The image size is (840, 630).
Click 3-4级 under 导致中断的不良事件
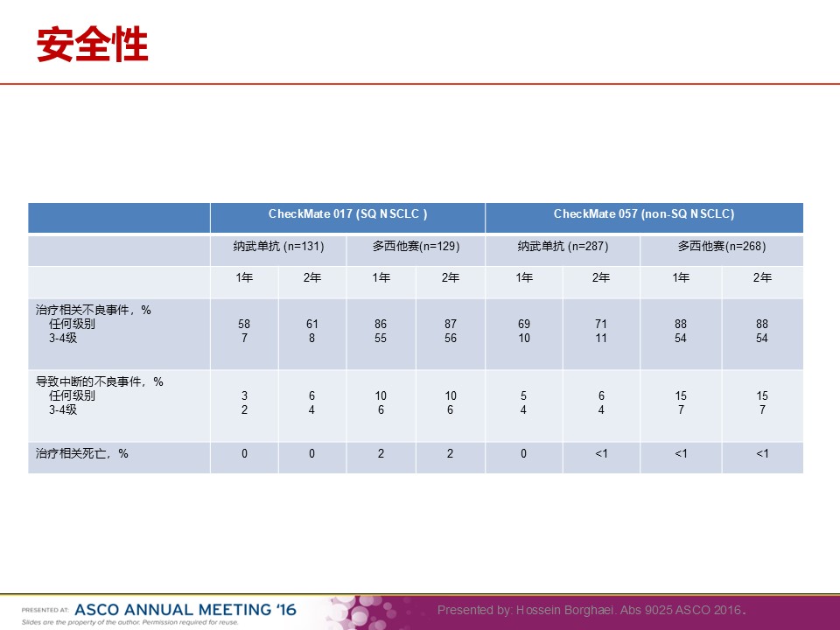point(63,409)
